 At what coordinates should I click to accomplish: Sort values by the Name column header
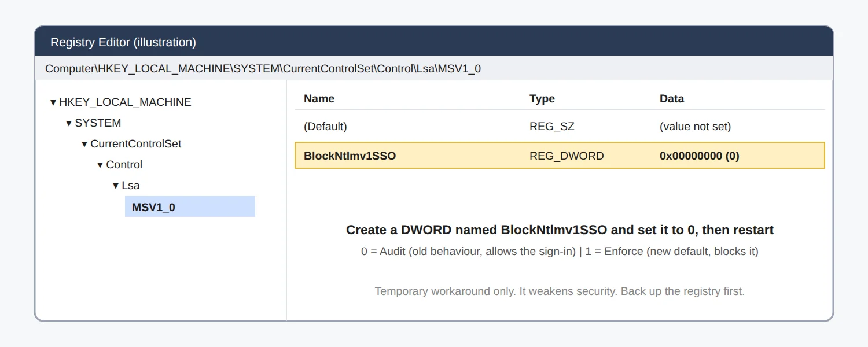(319, 99)
